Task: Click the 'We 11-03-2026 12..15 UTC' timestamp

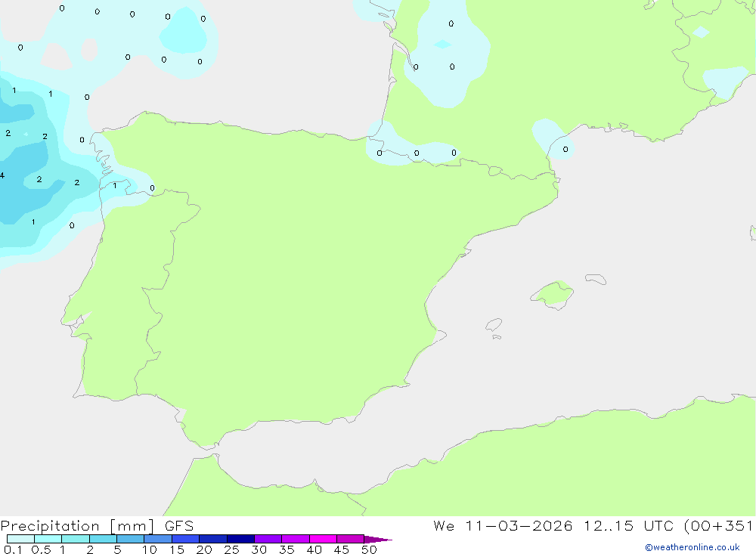Action: tap(553, 525)
